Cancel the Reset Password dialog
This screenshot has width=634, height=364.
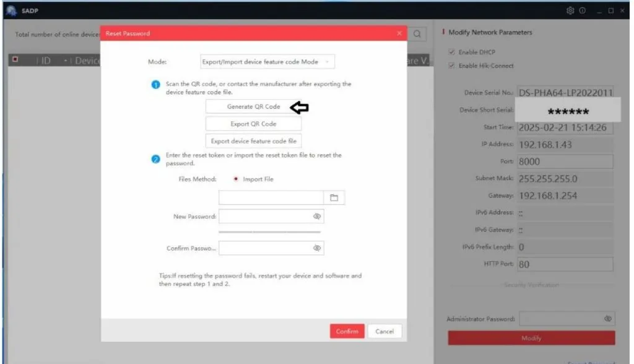click(384, 331)
